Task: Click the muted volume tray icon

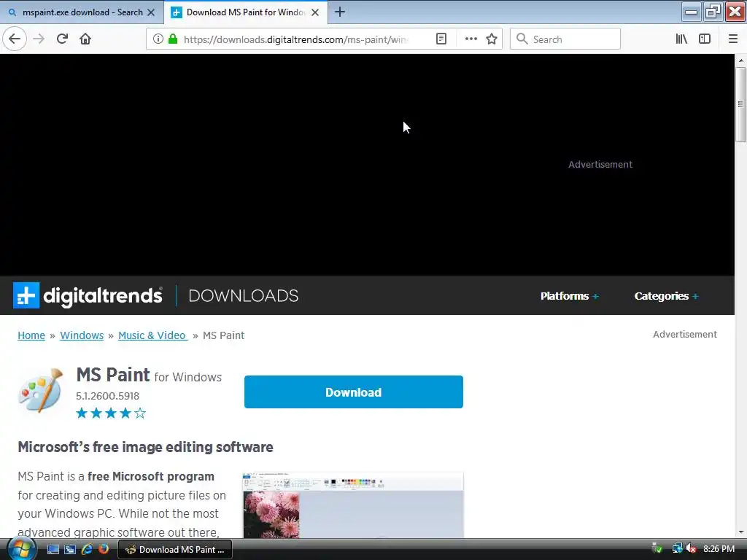Action: point(692,548)
